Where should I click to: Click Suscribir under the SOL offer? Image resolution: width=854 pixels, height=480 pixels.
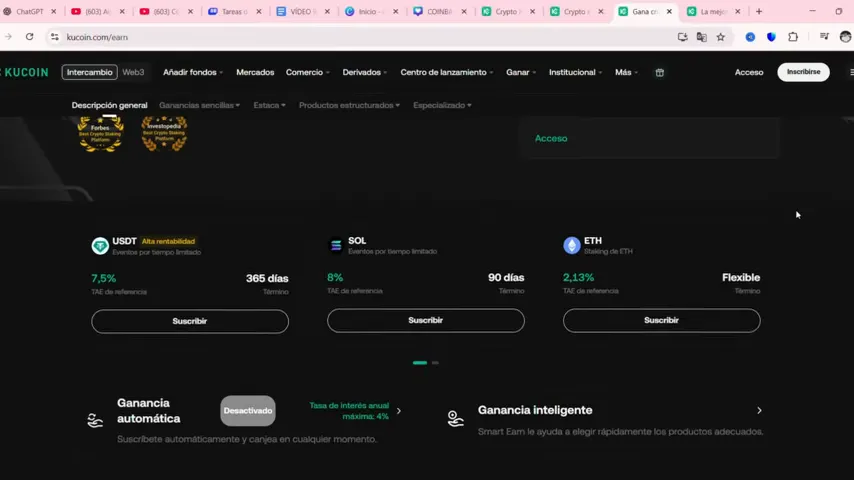[425, 320]
